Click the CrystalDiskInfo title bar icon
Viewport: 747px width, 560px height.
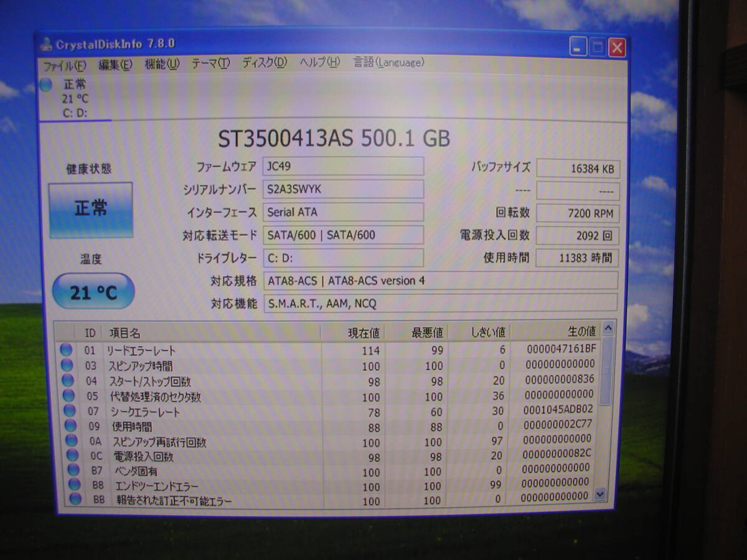tap(46, 44)
